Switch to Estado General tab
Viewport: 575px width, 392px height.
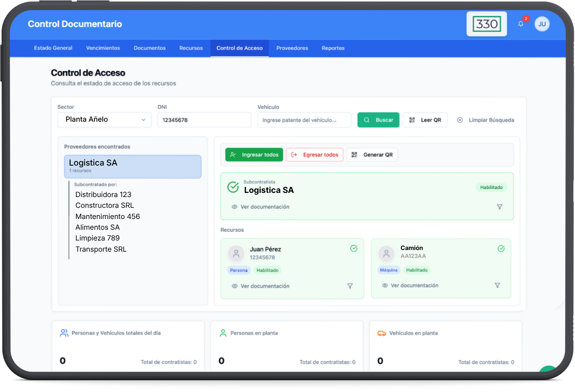pos(53,48)
